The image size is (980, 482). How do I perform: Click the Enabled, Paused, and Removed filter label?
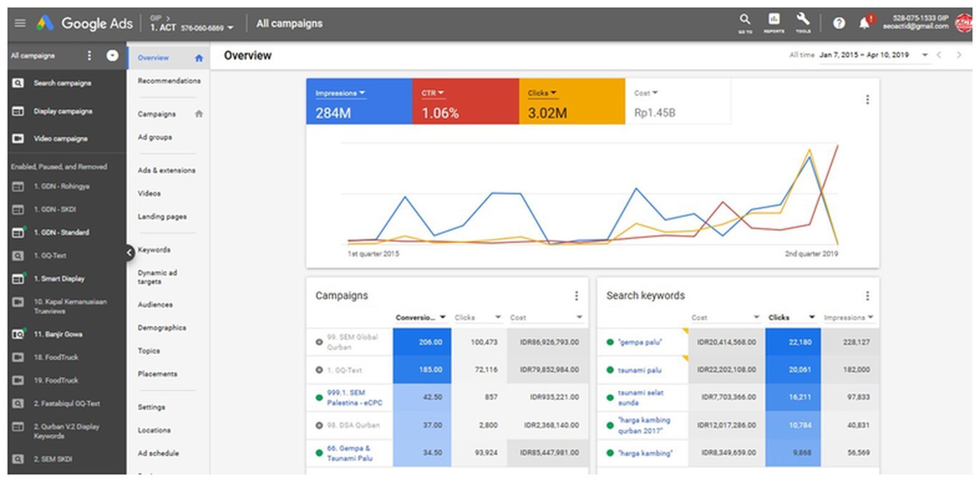(59, 167)
